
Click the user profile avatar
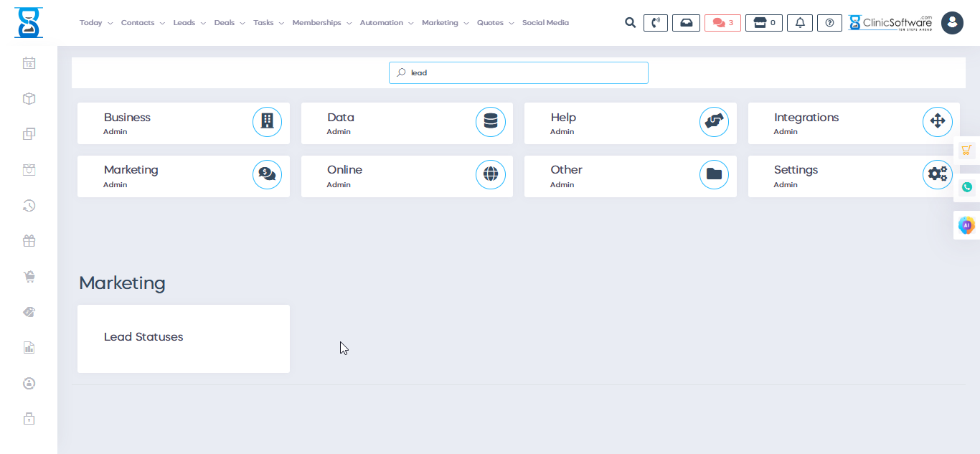(952, 23)
